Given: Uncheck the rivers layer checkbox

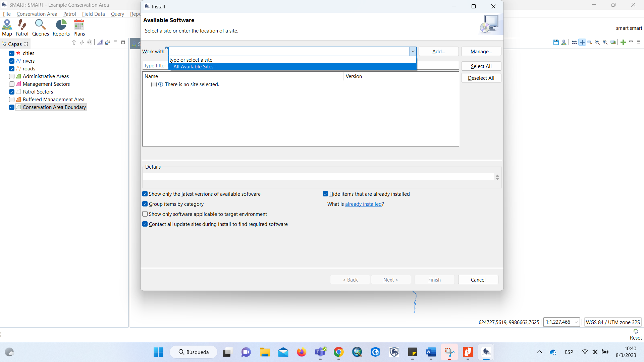Looking at the screenshot, I should (12, 61).
